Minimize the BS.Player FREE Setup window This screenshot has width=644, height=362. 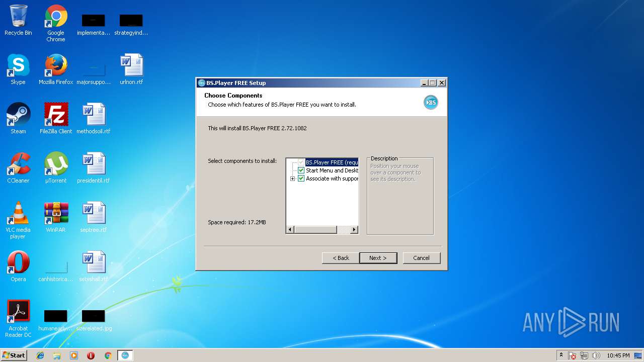[x=424, y=83]
